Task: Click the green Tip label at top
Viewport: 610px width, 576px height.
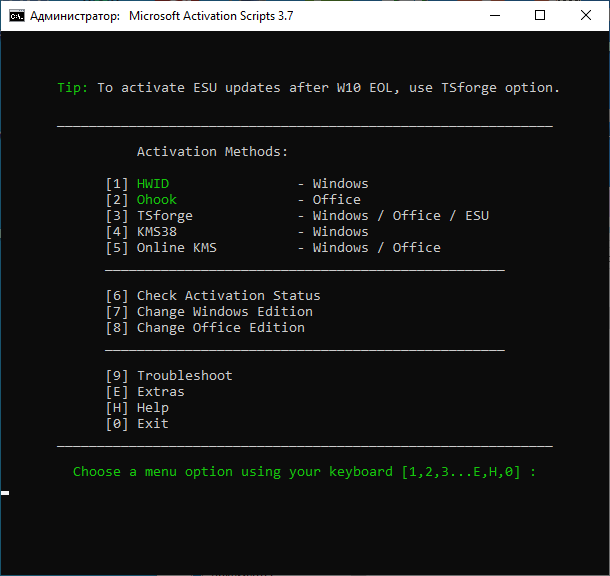Action: pyautogui.click(x=72, y=88)
